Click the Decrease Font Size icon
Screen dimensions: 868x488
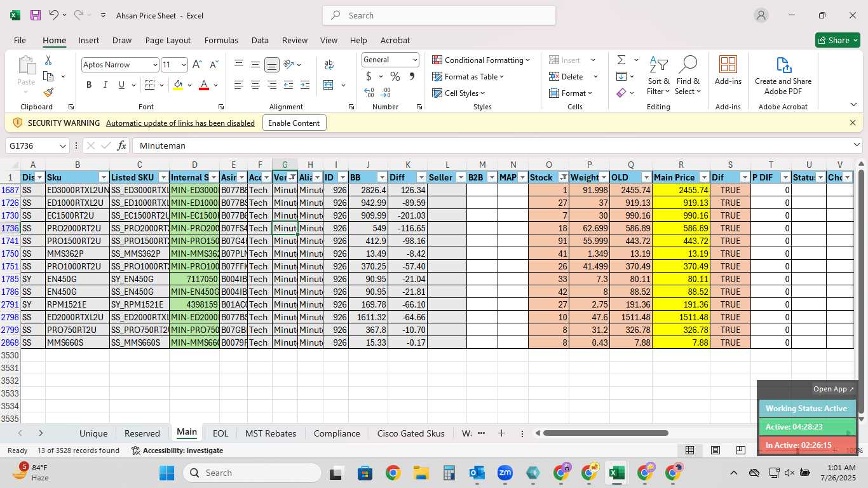coord(214,65)
